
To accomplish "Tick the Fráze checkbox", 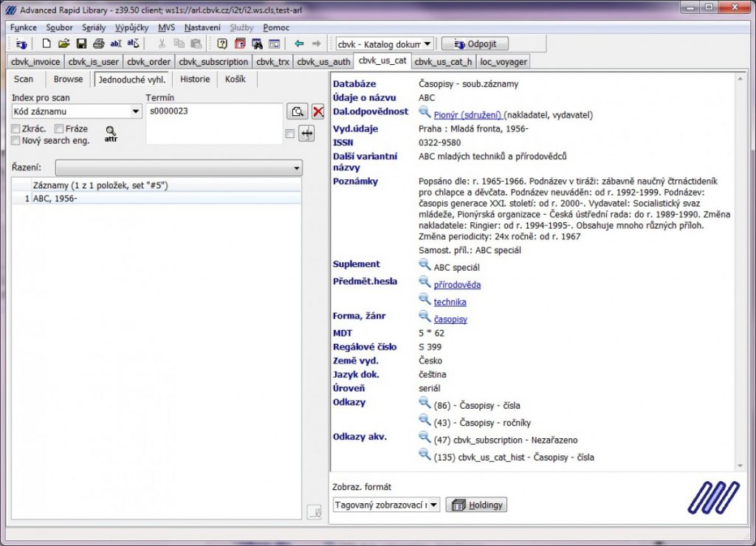I will pyautogui.click(x=60, y=129).
